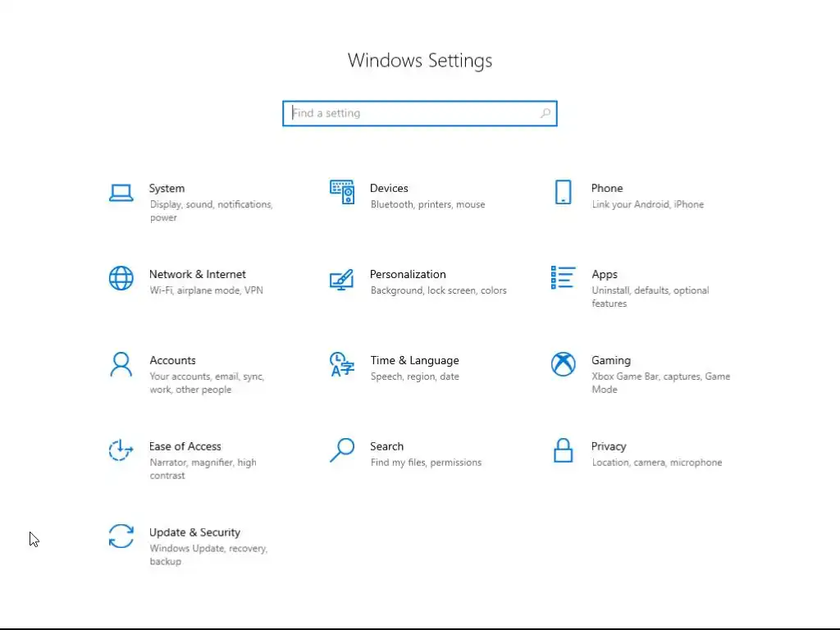Click the Search magnifier category icon
This screenshot has height=630, width=840.
click(342, 450)
